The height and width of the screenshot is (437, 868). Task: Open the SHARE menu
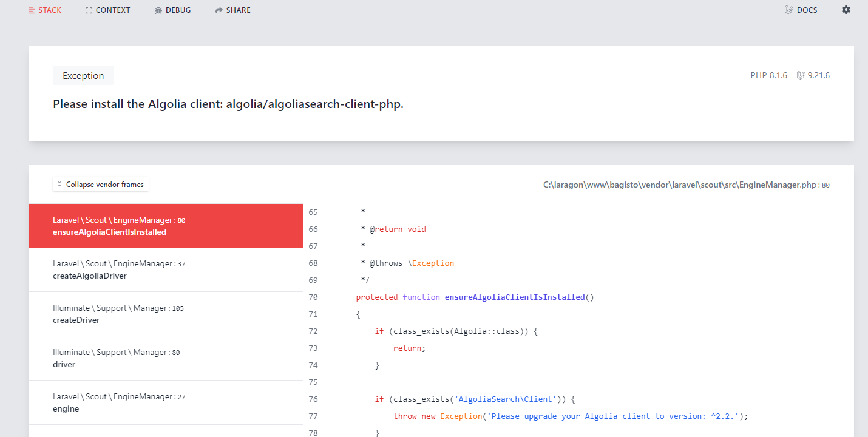[232, 10]
